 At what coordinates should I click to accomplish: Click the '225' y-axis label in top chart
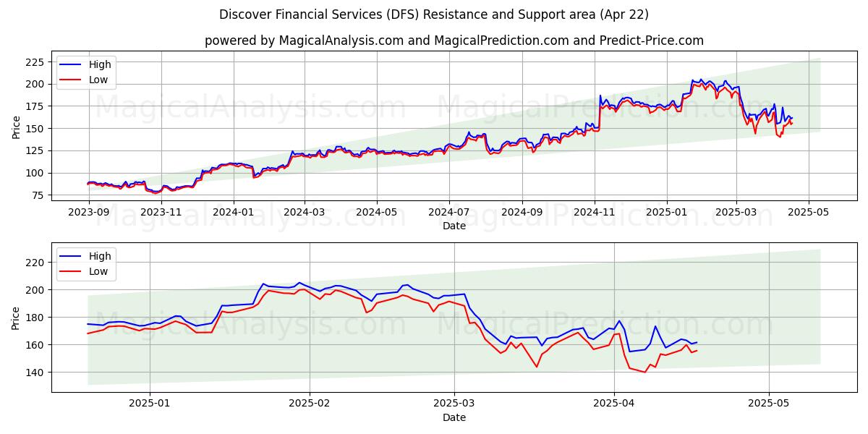coord(36,62)
